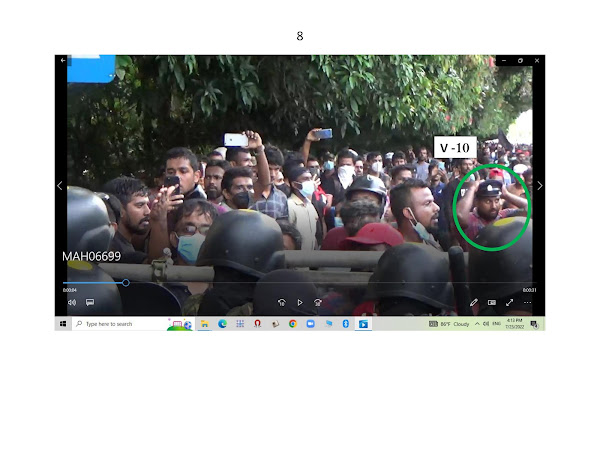The width and height of the screenshot is (600, 464).
Task: Launch Microsoft Edge from the taskbar
Action: pos(222,324)
